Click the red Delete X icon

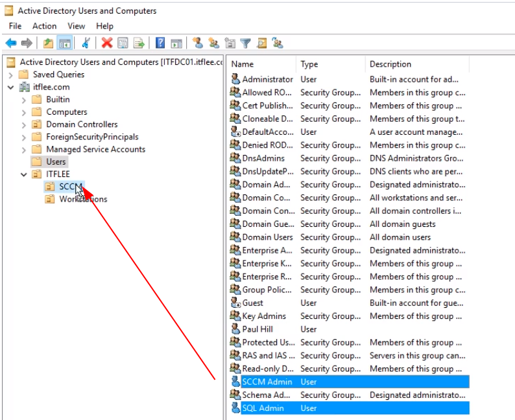click(107, 43)
